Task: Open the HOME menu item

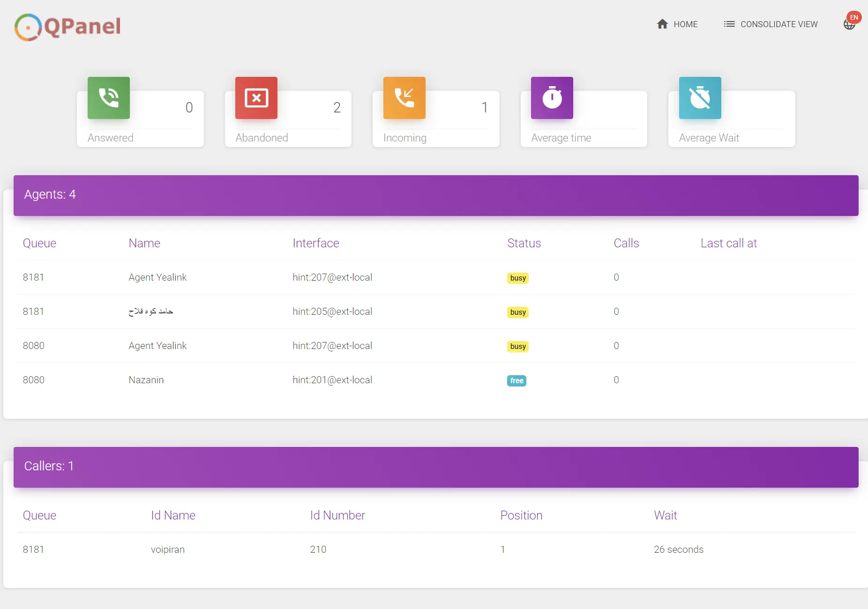Action: tap(685, 24)
